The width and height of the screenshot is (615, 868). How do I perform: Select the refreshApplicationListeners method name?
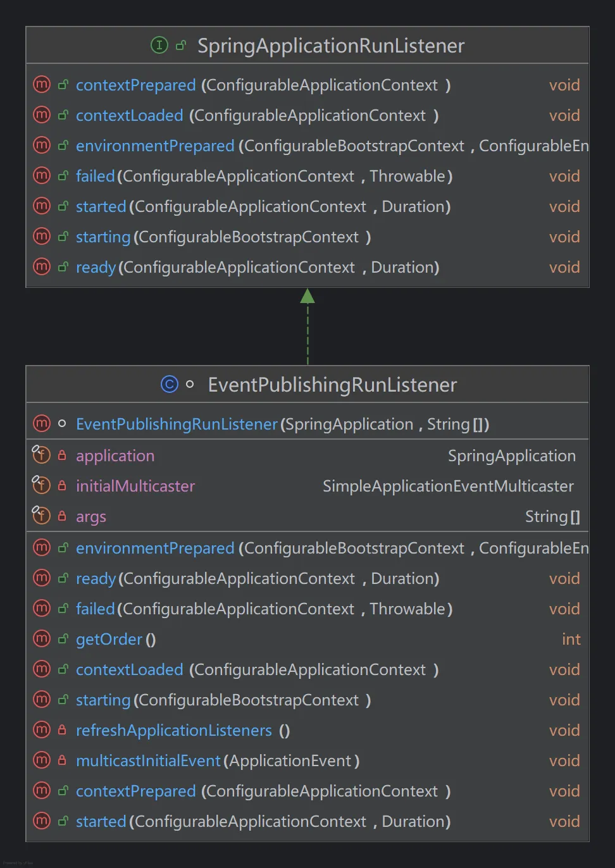pos(174,731)
